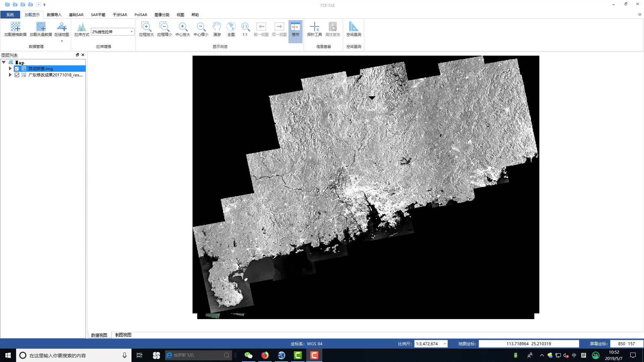Open the PolSAR ribbon tab
The height and width of the screenshot is (362, 644).
click(x=141, y=15)
